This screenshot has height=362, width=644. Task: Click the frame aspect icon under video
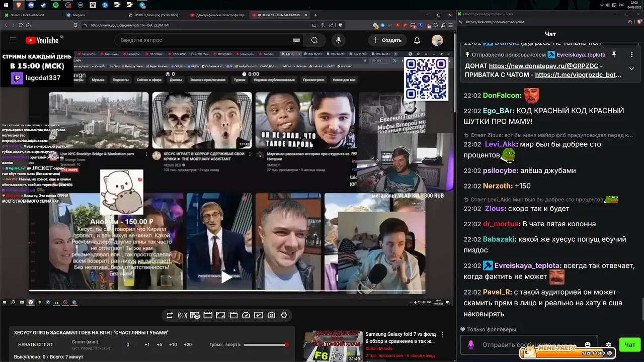[220, 315]
